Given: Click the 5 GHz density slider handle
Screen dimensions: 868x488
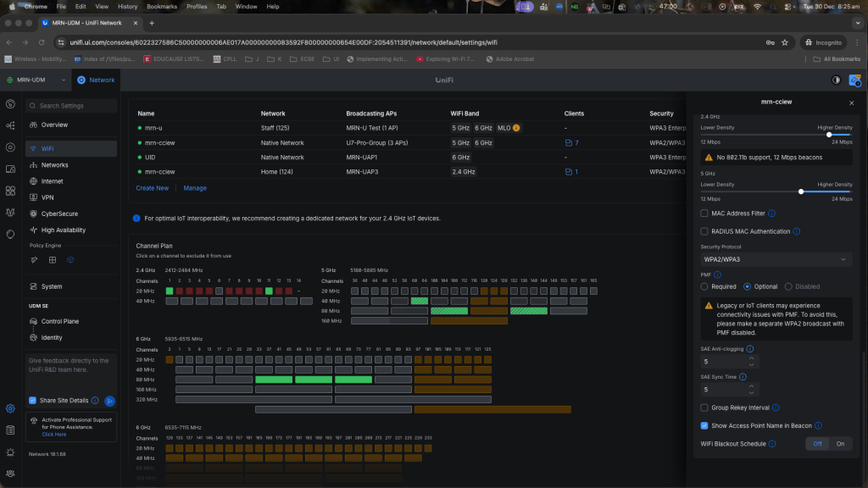Looking at the screenshot, I should click(x=800, y=191).
